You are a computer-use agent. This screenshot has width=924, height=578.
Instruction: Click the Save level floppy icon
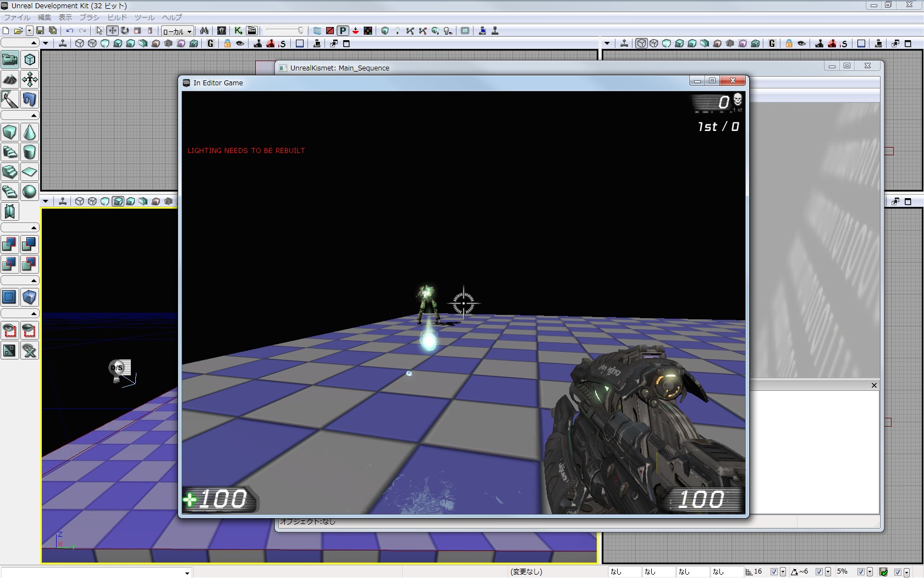(40, 31)
